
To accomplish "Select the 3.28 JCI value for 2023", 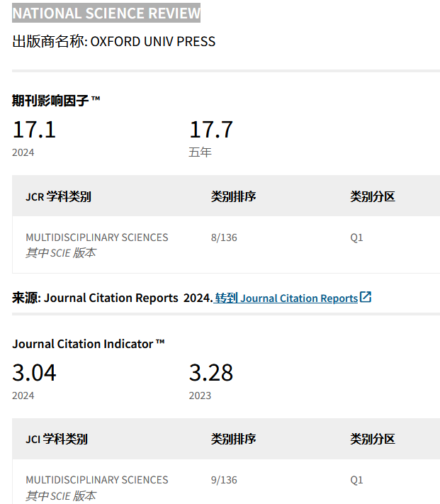I will point(210,373).
